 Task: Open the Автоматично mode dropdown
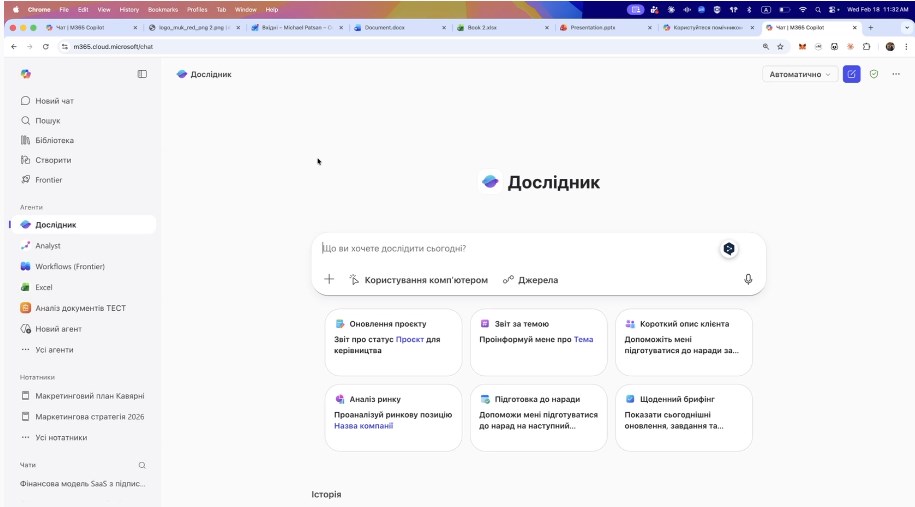coord(800,74)
